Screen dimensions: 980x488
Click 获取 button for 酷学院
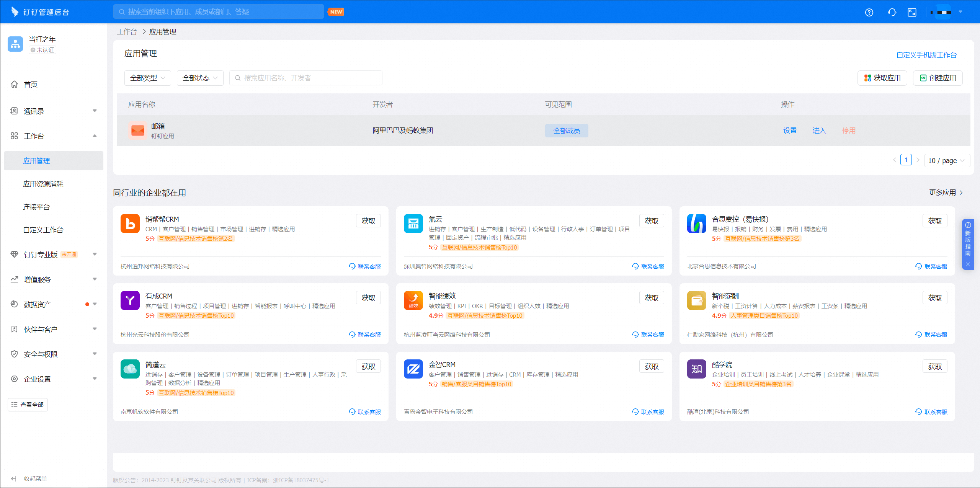pyautogui.click(x=935, y=366)
